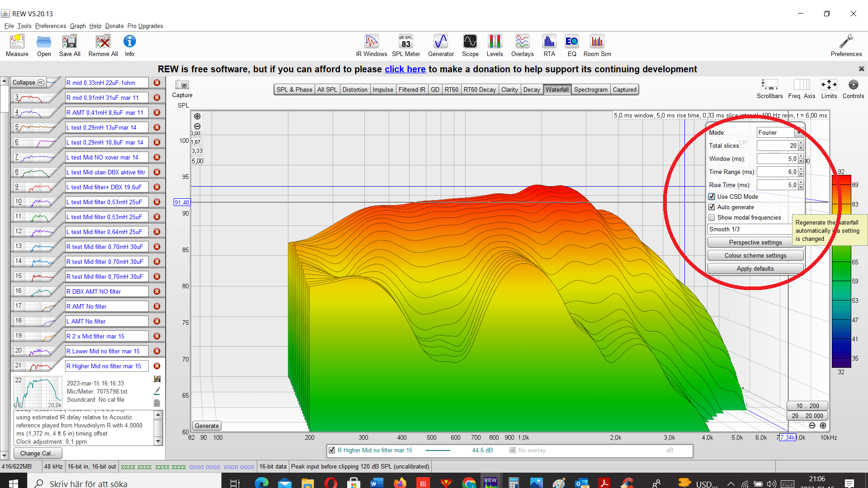Toggle Auto generate checkbox
The height and width of the screenshot is (488, 868).
pos(712,207)
